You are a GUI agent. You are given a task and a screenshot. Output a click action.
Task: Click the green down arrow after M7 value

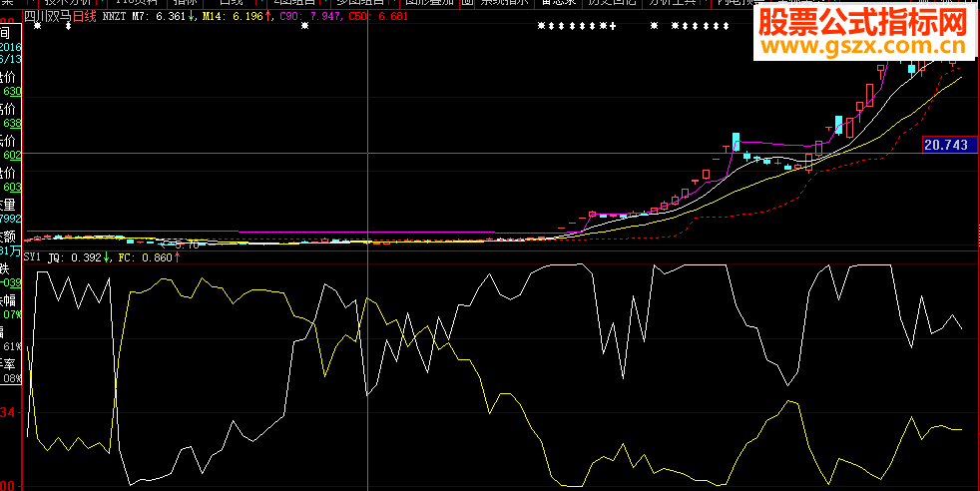192,17
